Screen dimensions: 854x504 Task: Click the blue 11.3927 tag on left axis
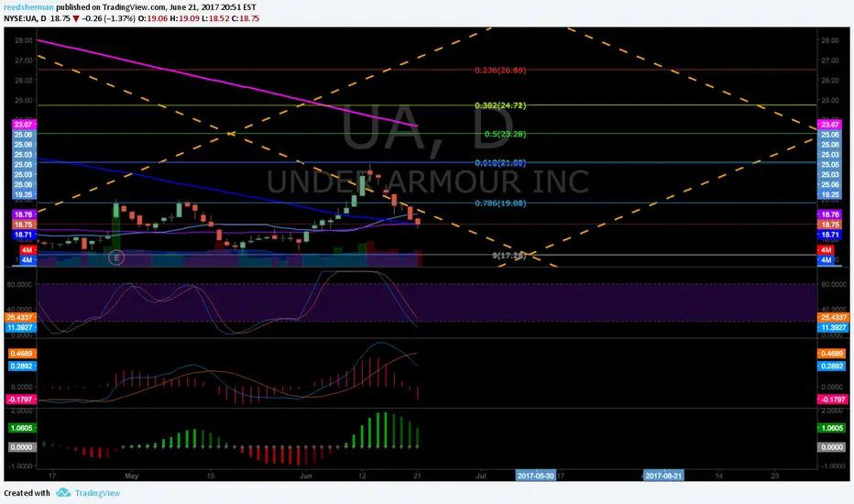[x=21, y=327]
